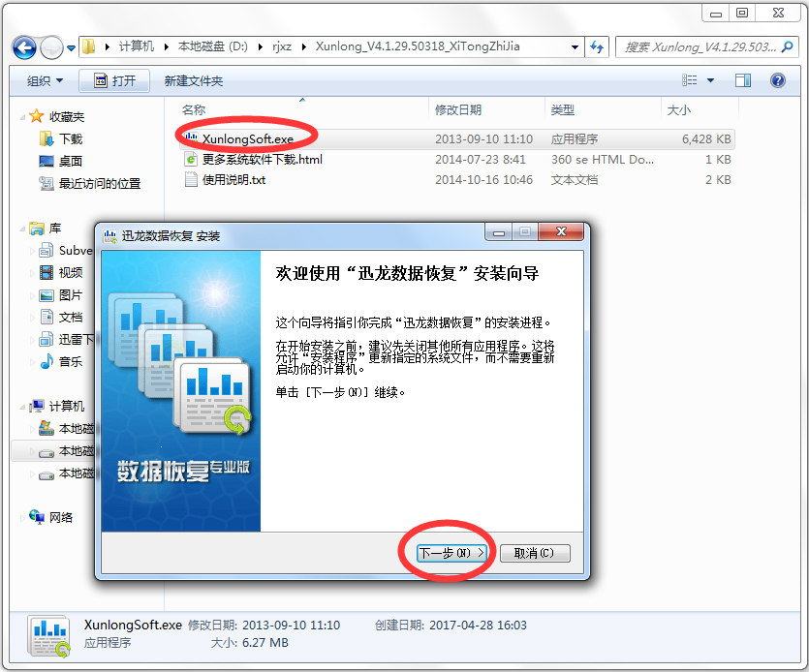The width and height of the screenshot is (809, 672).
Task: Change the view with the views icon
Action: coord(689,80)
